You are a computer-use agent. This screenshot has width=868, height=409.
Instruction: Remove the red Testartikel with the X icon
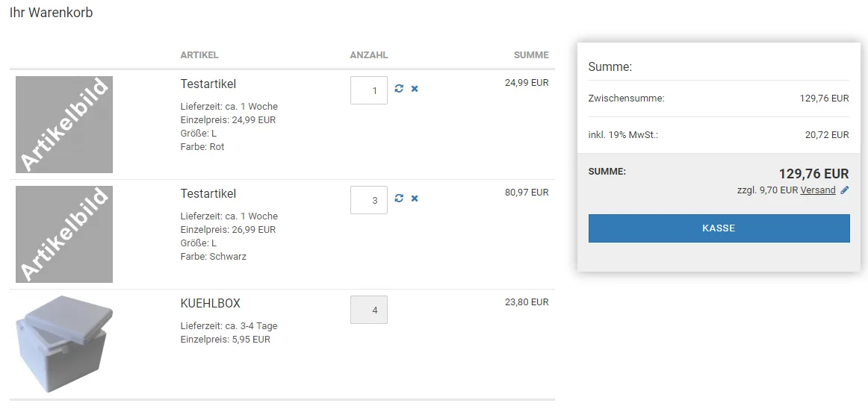(x=415, y=89)
